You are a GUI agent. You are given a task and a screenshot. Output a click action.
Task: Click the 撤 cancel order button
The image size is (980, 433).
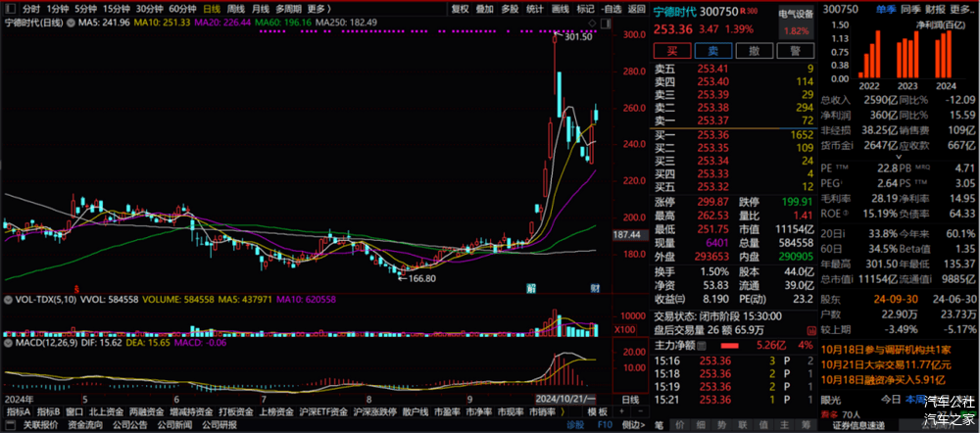point(755,51)
